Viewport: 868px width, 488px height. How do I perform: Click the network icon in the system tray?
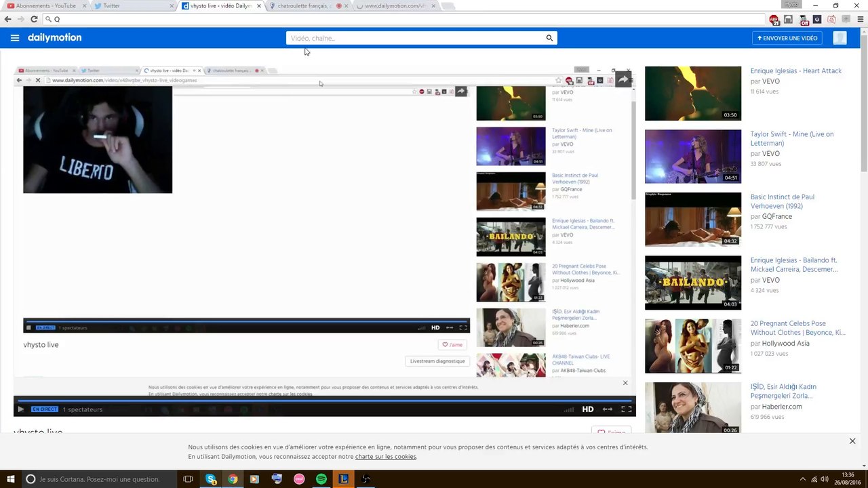(x=814, y=479)
